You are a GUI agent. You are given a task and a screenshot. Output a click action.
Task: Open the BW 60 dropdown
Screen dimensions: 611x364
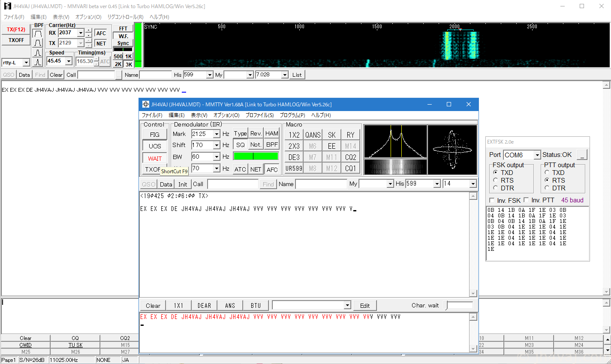pos(217,157)
